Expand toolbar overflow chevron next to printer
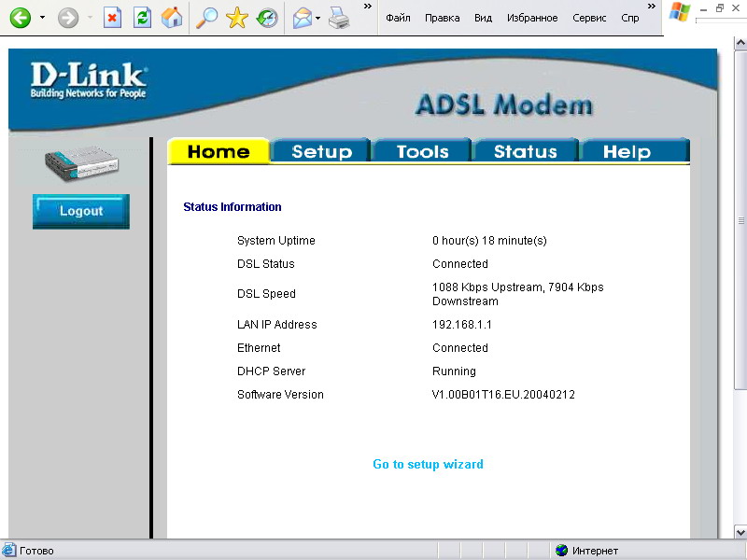This screenshot has width=747, height=560. point(367,7)
